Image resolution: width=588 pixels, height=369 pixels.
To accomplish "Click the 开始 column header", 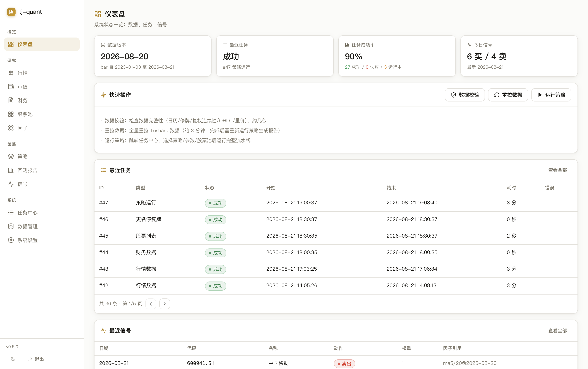I will pyautogui.click(x=271, y=188).
